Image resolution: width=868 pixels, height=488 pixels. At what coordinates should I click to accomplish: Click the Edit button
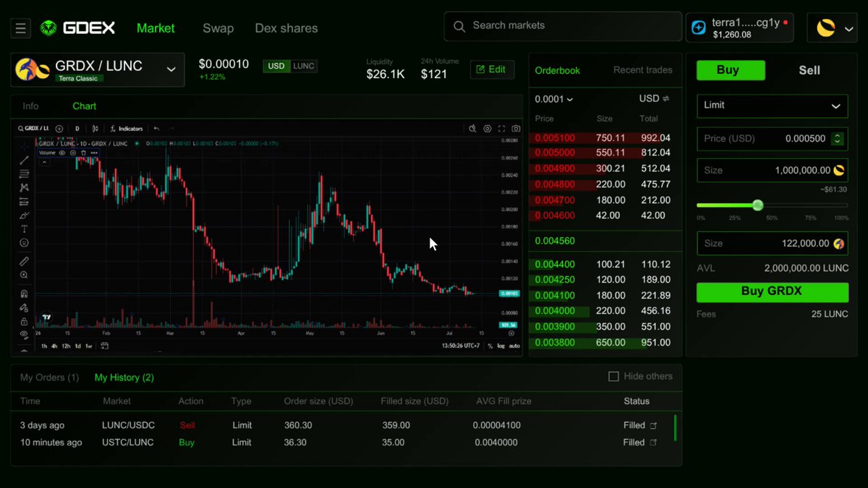point(493,69)
